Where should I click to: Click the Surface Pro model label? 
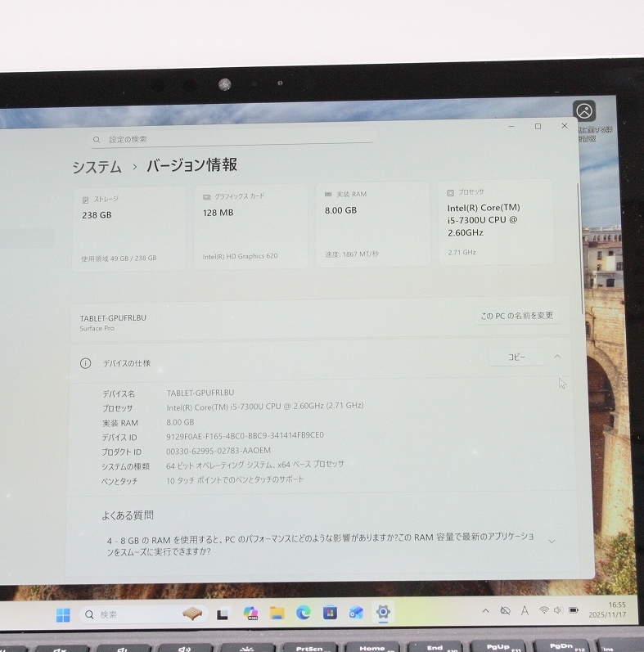(97, 329)
